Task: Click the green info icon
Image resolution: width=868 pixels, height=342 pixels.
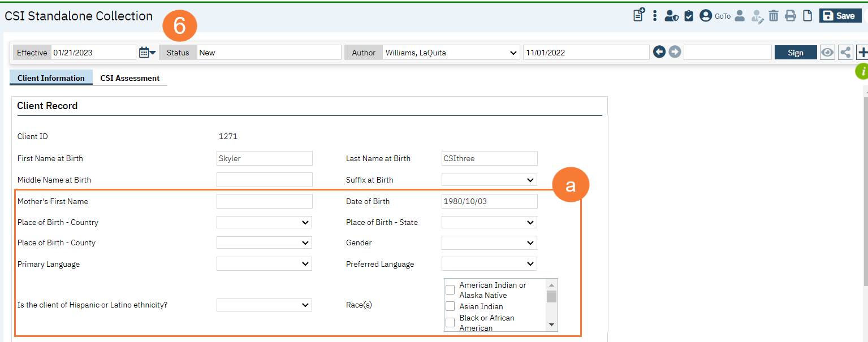Action: (862, 71)
